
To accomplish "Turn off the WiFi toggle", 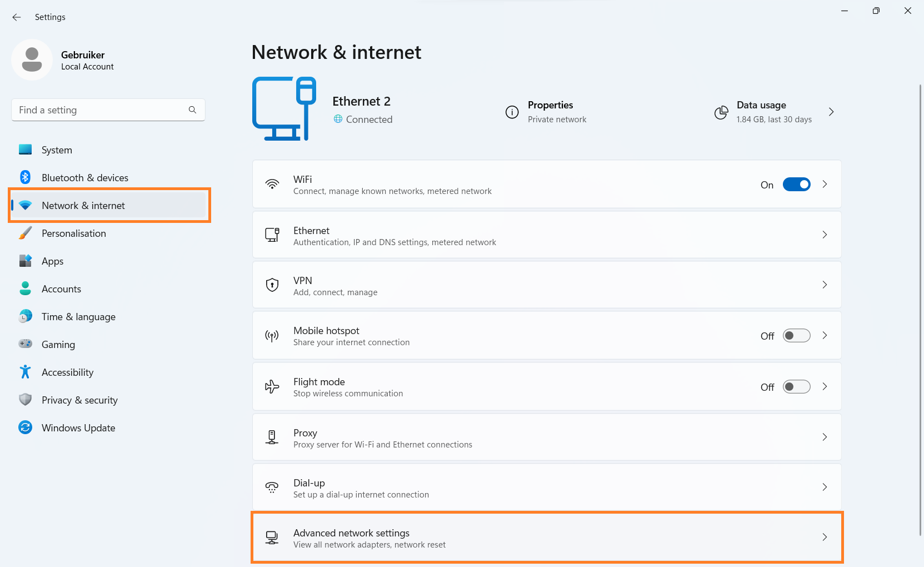I will (x=797, y=185).
